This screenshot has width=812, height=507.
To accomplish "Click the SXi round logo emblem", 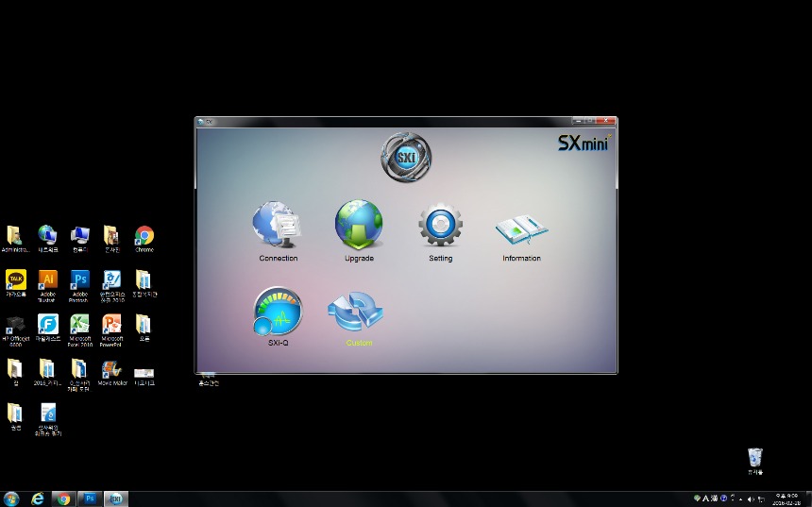I will [x=406, y=157].
